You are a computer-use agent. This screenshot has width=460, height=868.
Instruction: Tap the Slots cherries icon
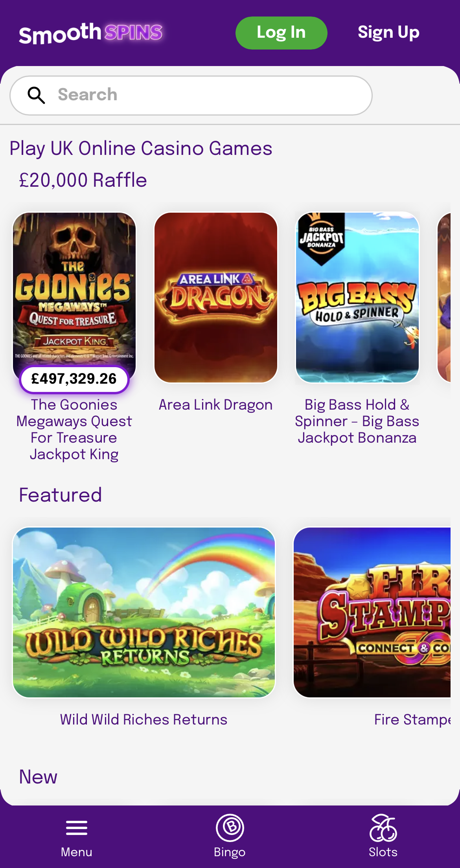tap(383, 828)
